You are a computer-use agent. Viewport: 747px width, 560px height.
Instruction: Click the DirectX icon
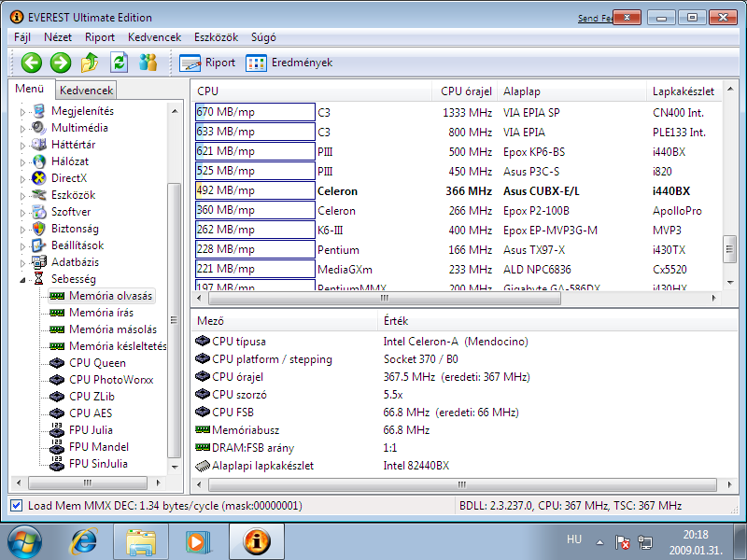coord(39,178)
